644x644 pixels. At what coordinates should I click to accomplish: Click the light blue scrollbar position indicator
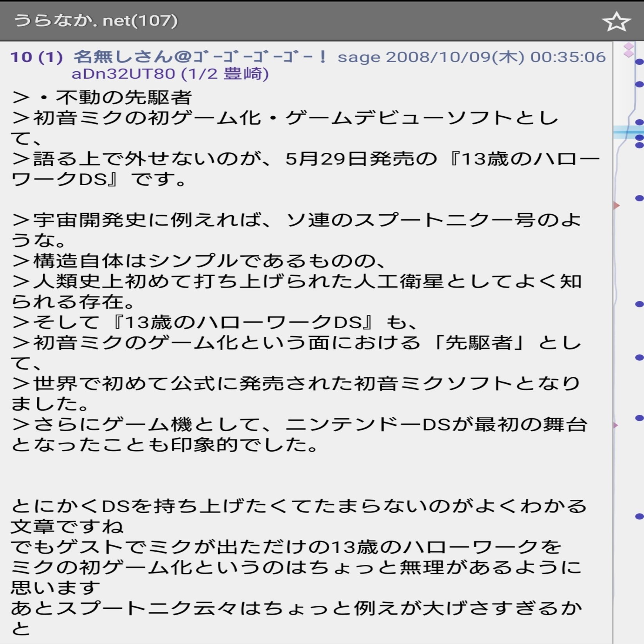[x=628, y=132]
